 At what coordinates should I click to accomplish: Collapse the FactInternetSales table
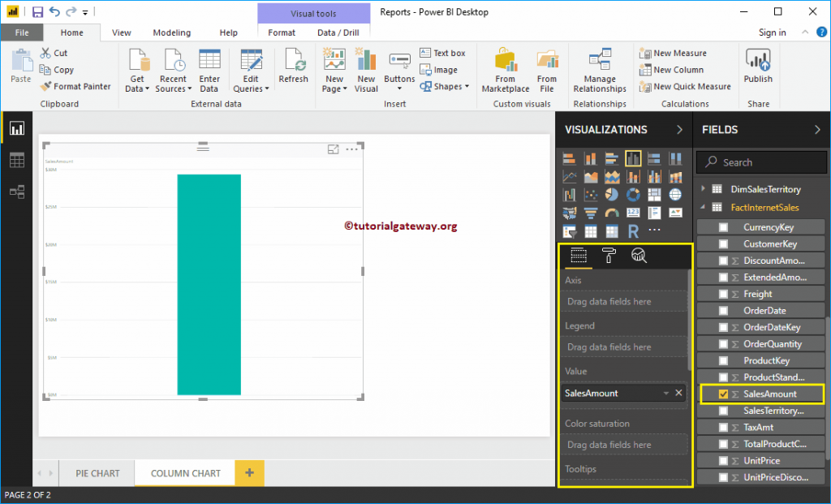tap(704, 207)
